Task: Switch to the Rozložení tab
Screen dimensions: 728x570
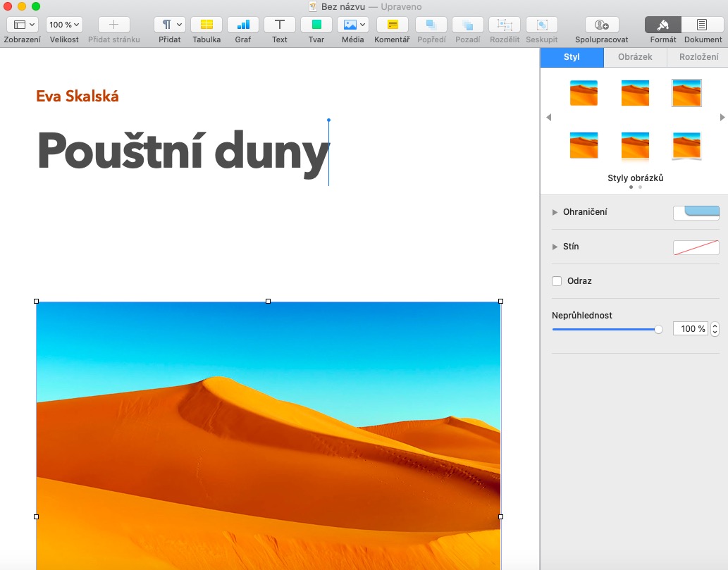Action: [x=698, y=57]
